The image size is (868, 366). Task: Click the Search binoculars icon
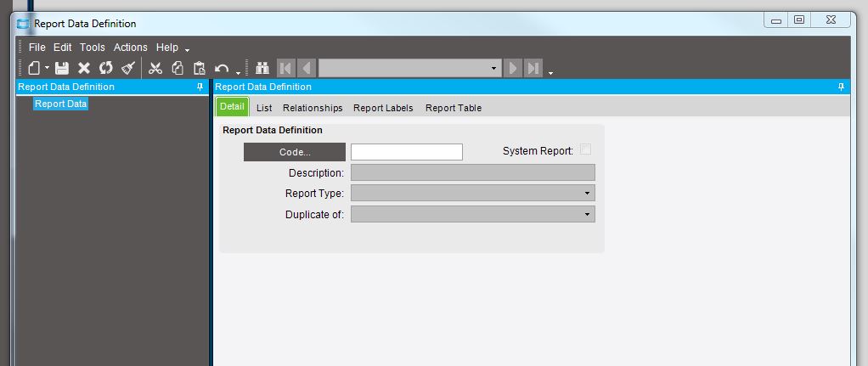[x=262, y=68]
